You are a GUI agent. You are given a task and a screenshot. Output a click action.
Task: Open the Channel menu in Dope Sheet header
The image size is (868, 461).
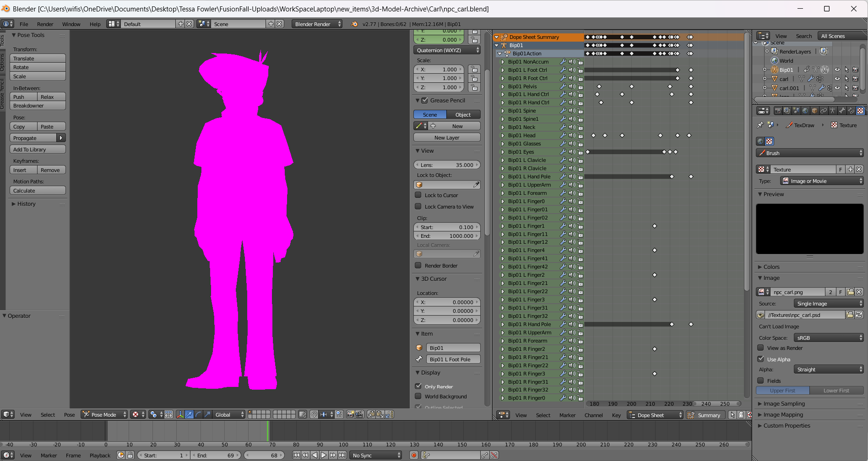[593, 415]
